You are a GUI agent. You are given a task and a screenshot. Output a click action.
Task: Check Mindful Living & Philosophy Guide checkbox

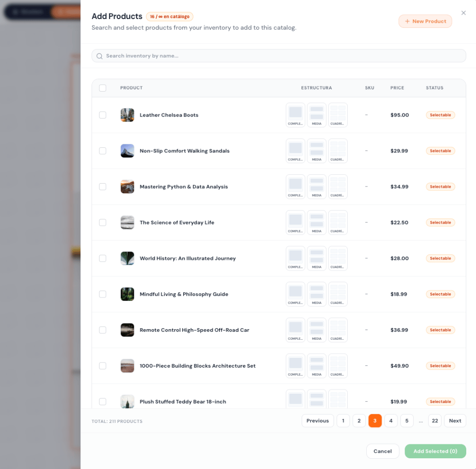point(103,294)
